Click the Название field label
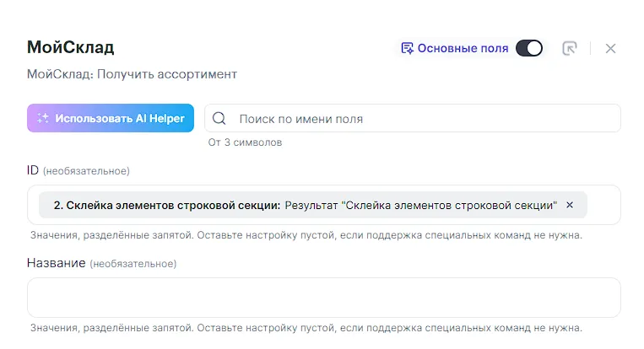 (x=57, y=263)
